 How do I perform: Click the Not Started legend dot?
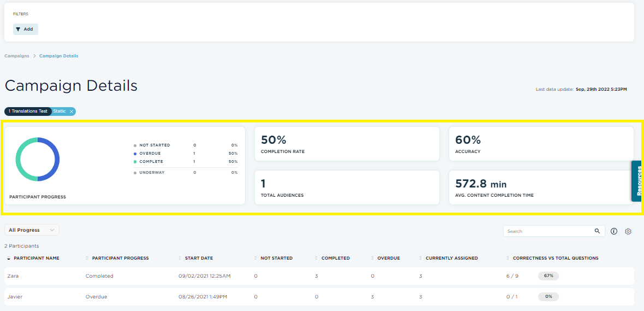coord(135,145)
